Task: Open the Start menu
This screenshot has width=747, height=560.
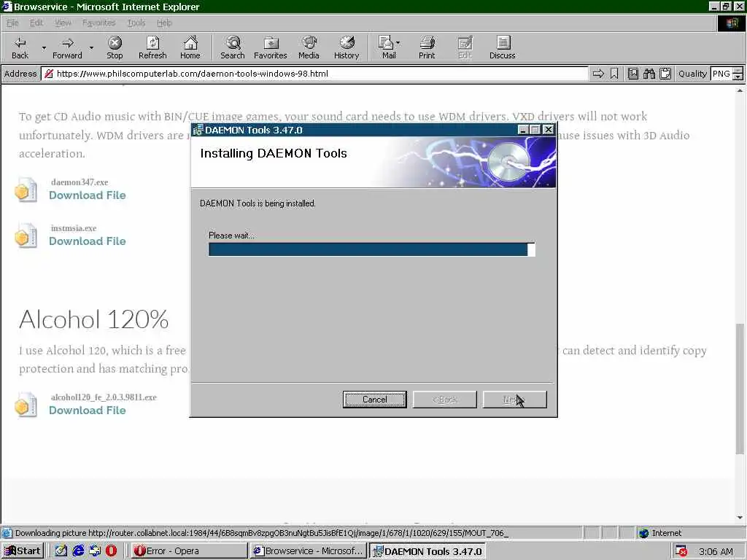Action: [23, 551]
